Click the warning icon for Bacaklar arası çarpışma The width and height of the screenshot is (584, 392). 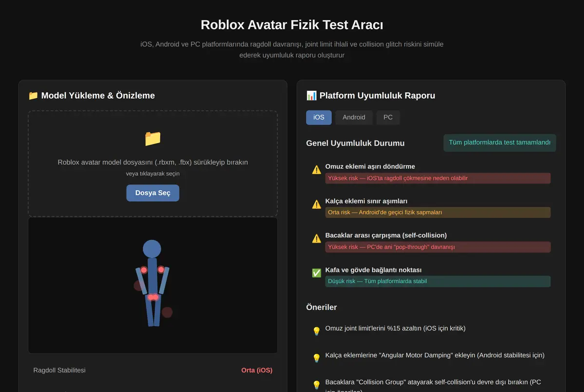pos(316,238)
